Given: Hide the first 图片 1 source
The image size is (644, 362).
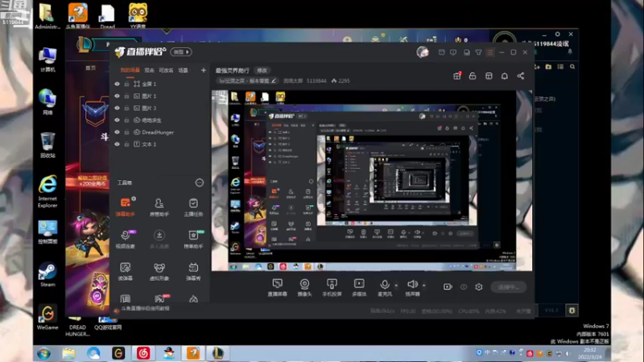Looking at the screenshot, I should coord(117,96).
